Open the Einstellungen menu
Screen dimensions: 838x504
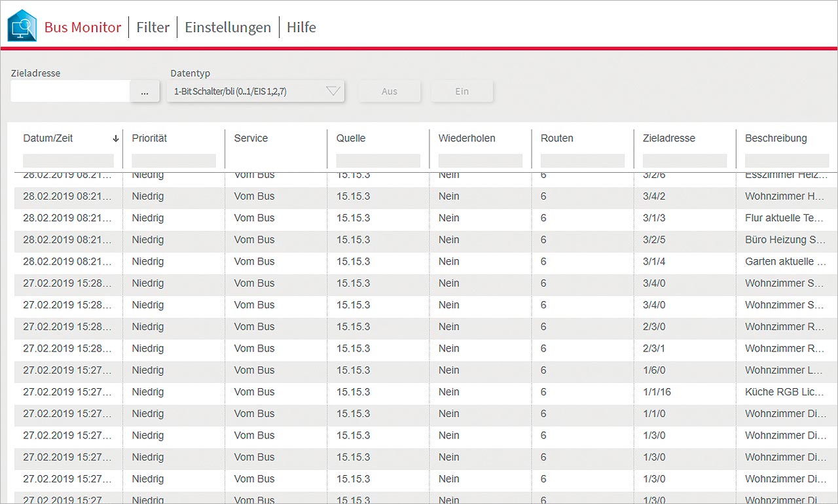coord(228,27)
